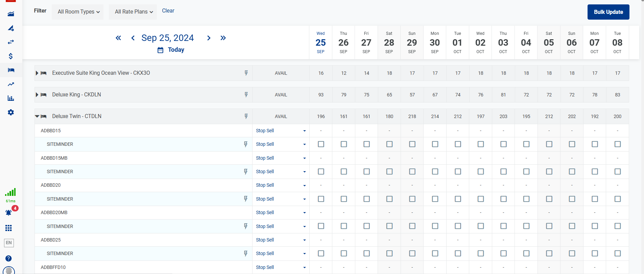Click lightning bolt icon on Deluxe King row
The image size is (644, 274).
pyautogui.click(x=246, y=95)
